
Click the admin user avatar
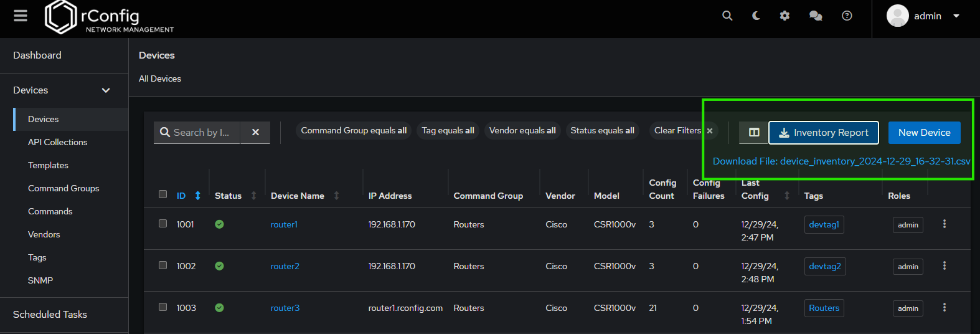pyautogui.click(x=898, y=16)
